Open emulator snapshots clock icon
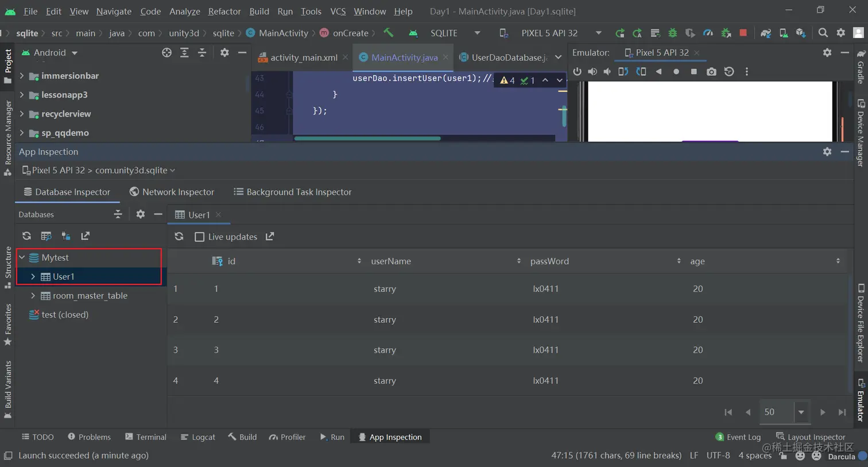The width and height of the screenshot is (868, 467). click(x=729, y=72)
